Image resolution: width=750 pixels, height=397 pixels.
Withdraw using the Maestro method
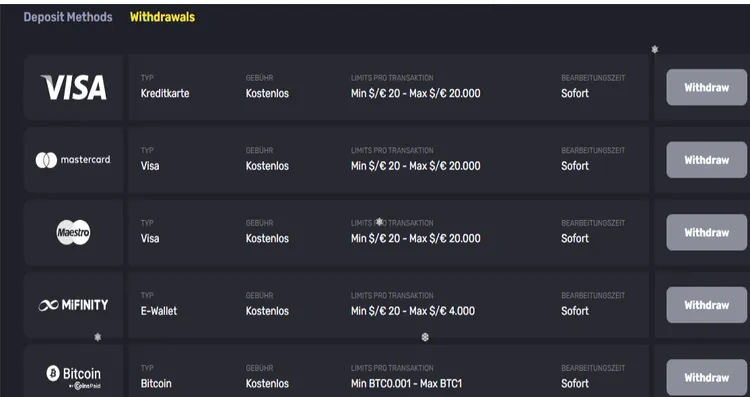coord(706,232)
